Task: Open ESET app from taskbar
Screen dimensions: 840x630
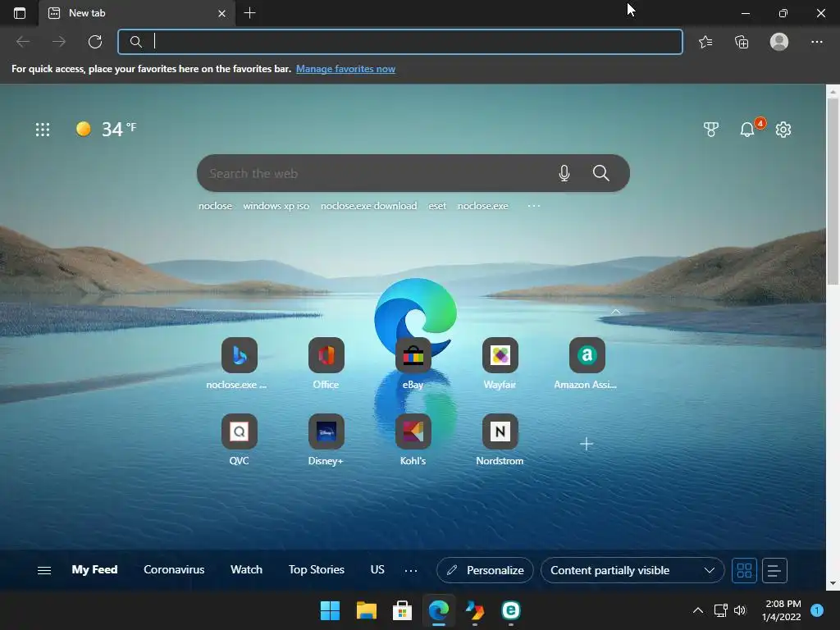Action: 510,610
